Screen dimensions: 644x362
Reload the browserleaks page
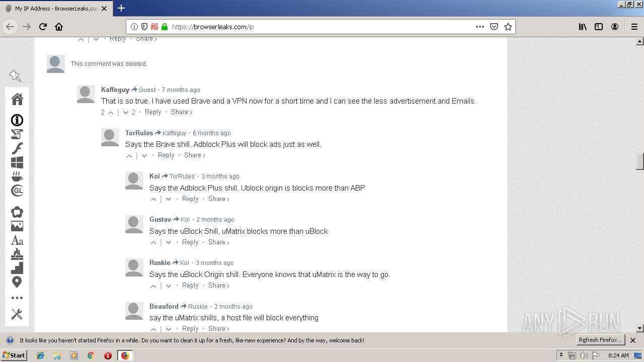43,27
